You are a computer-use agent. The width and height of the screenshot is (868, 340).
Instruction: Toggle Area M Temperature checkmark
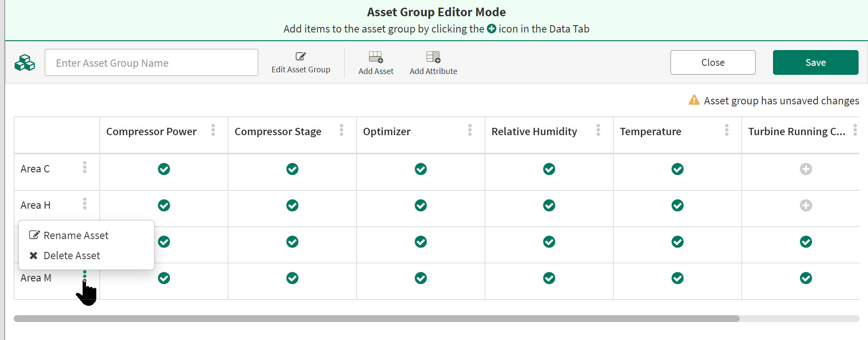point(677,278)
